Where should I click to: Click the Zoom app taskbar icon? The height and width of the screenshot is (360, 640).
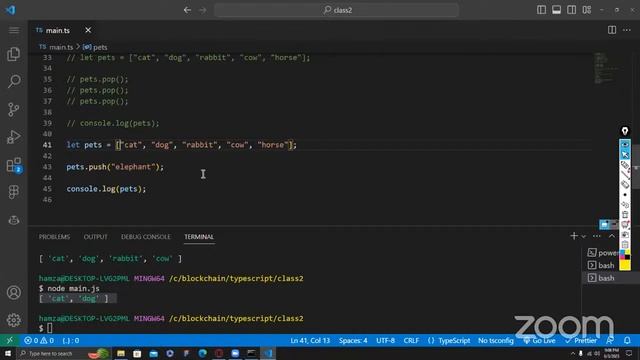(x=235, y=353)
